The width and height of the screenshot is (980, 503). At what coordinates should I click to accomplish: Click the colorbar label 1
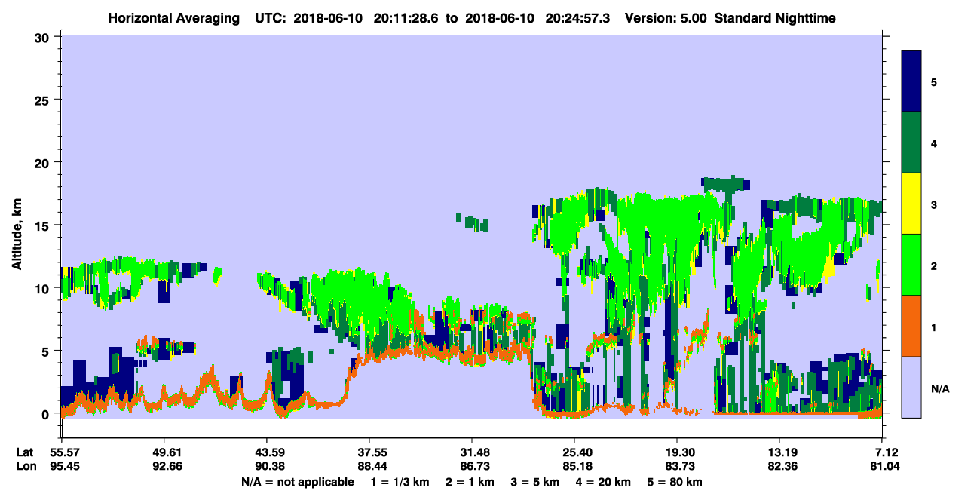point(933,327)
